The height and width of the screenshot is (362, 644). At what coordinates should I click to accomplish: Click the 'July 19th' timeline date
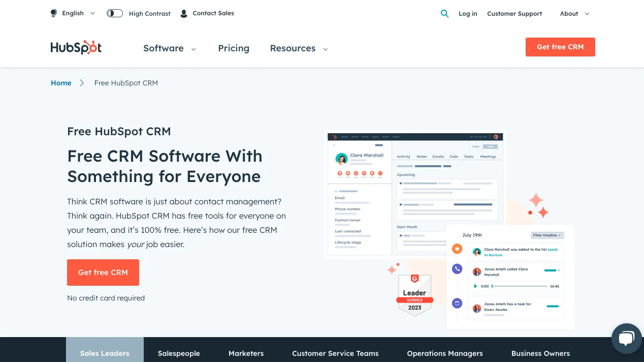pos(472,235)
